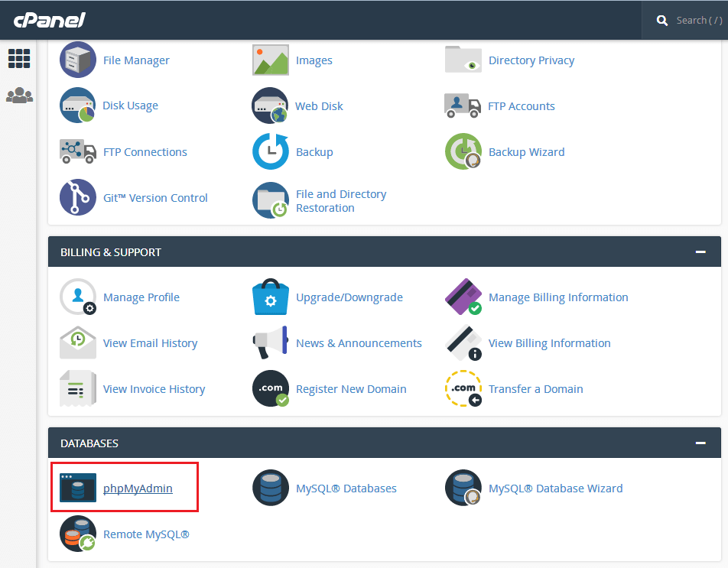Click the Transfer a Domain icon

coord(463,388)
